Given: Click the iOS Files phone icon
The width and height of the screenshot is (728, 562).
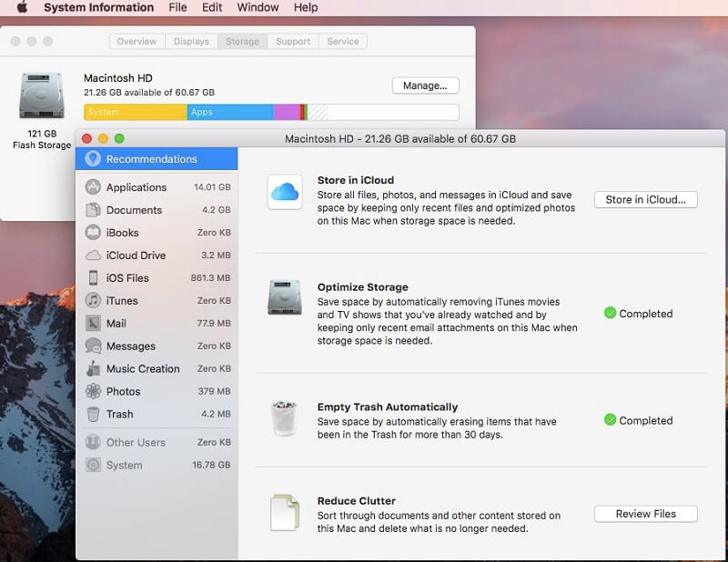Looking at the screenshot, I should coord(93,278).
